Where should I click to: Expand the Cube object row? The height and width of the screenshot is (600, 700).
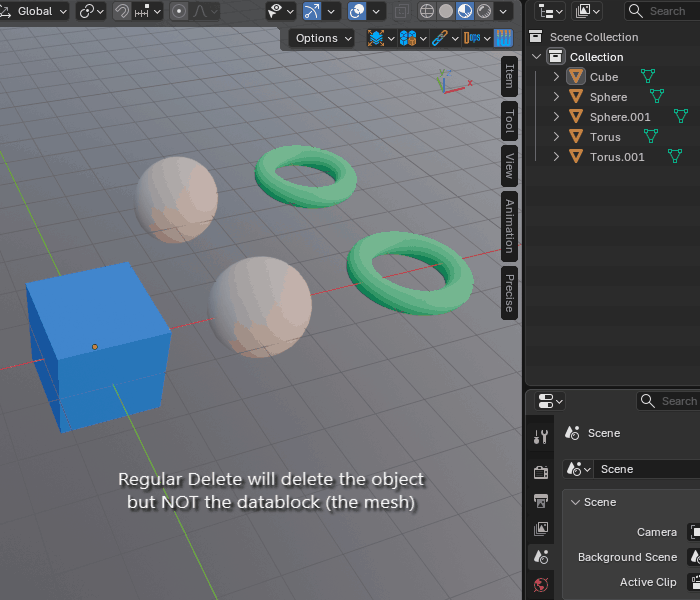556,77
